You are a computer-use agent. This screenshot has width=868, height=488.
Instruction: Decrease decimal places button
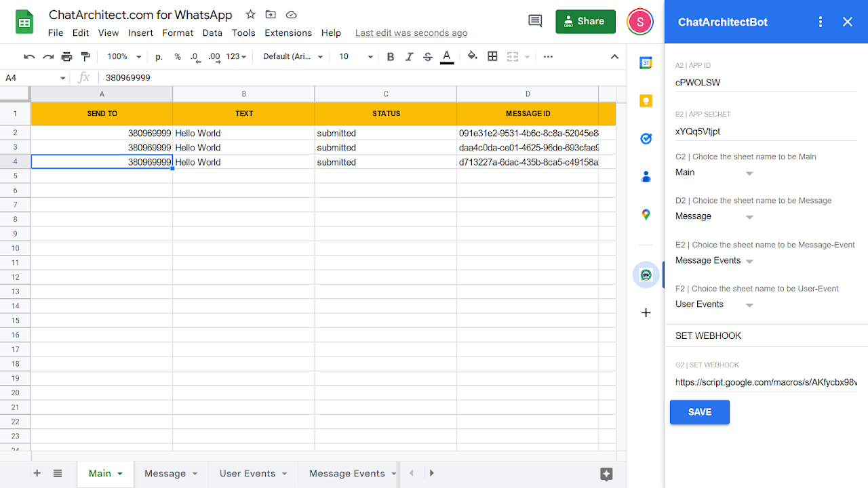point(195,57)
